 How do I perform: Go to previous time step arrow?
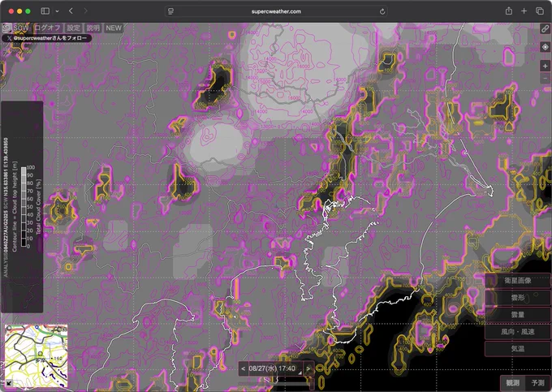[244, 368]
